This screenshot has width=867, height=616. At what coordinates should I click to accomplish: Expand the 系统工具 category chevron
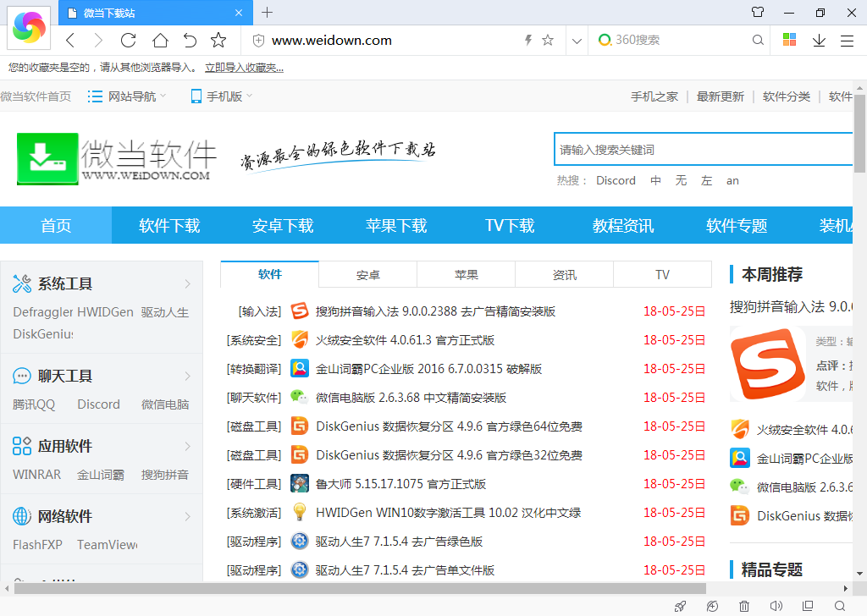click(x=188, y=284)
